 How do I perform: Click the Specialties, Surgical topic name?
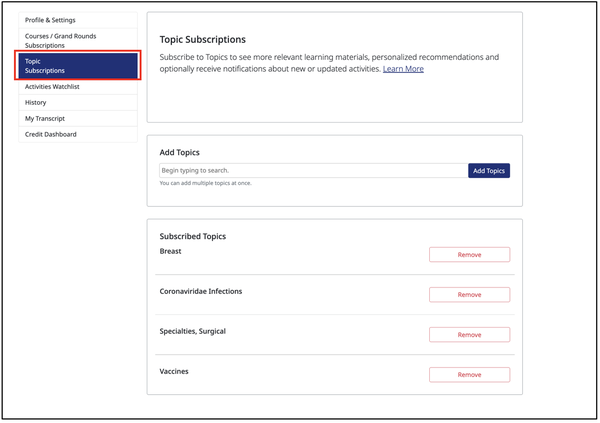pyautogui.click(x=192, y=332)
